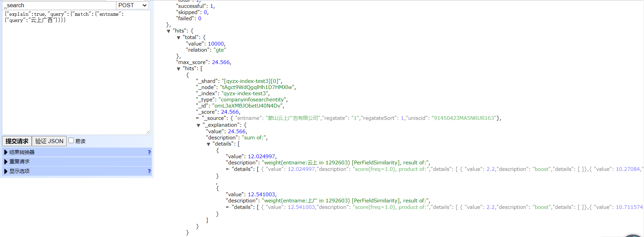The width and height of the screenshot is (644, 237).
Task: Expand the 重复请求 section
Action: tap(6, 162)
